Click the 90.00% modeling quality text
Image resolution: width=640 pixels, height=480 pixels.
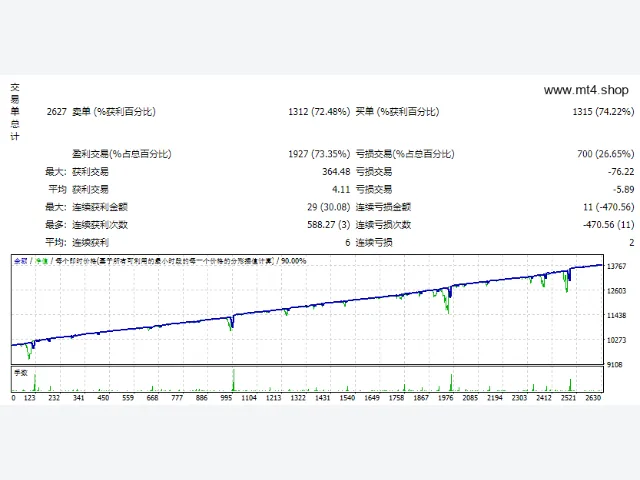pos(293,261)
